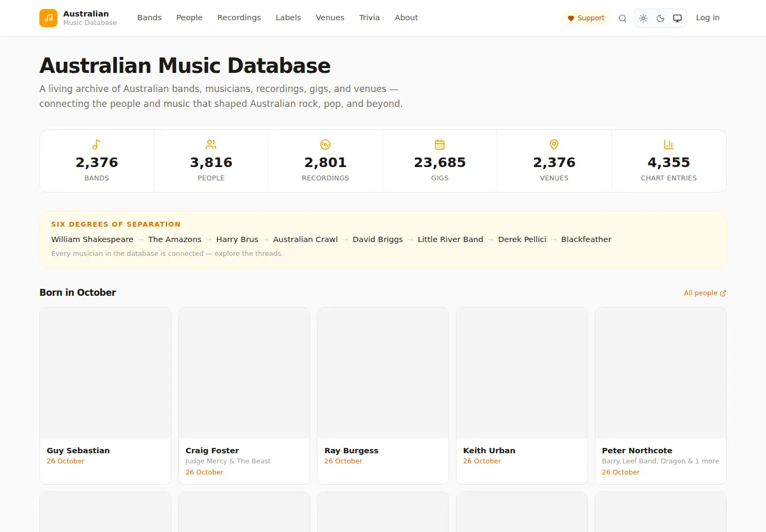Open Ray Burgess's photo thumbnail
The width and height of the screenshot is (766, 532).
click(383, 373)
